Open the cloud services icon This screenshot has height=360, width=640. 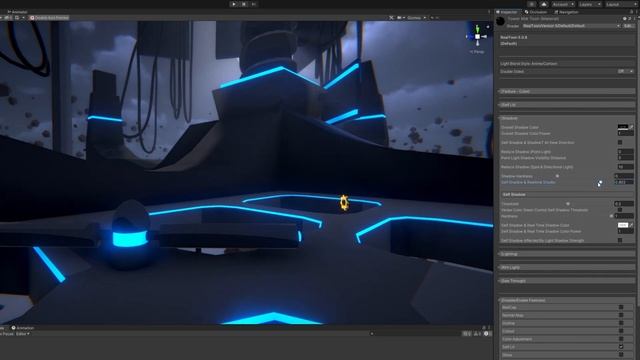pyautogui.click(x=544, y=4)
